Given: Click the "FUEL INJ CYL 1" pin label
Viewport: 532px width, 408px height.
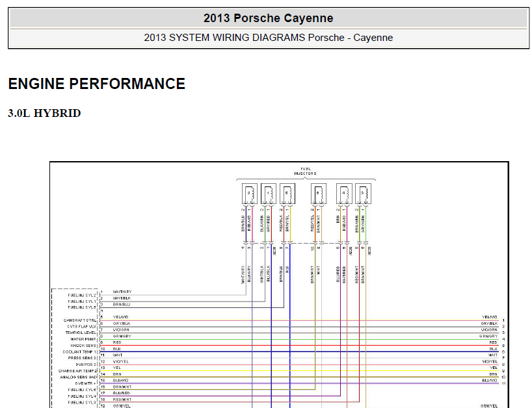Looking at the screenshot, I should 82,301.
